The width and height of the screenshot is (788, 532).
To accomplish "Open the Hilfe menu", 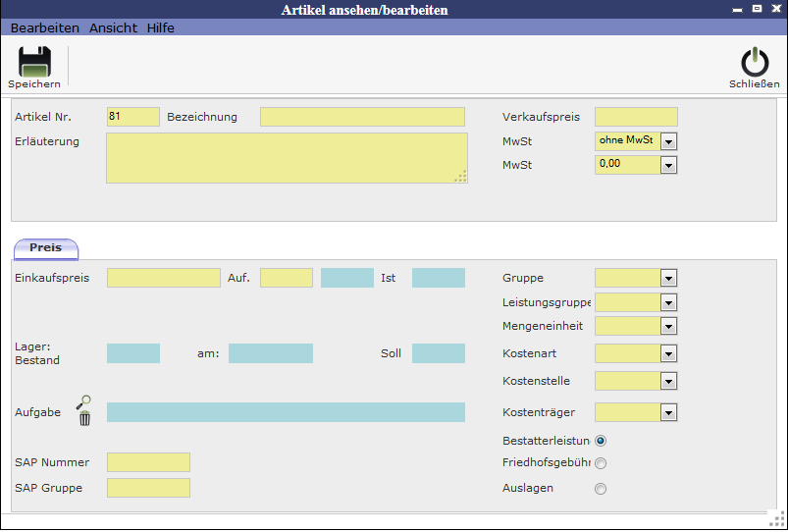I will tap(161, 28).
